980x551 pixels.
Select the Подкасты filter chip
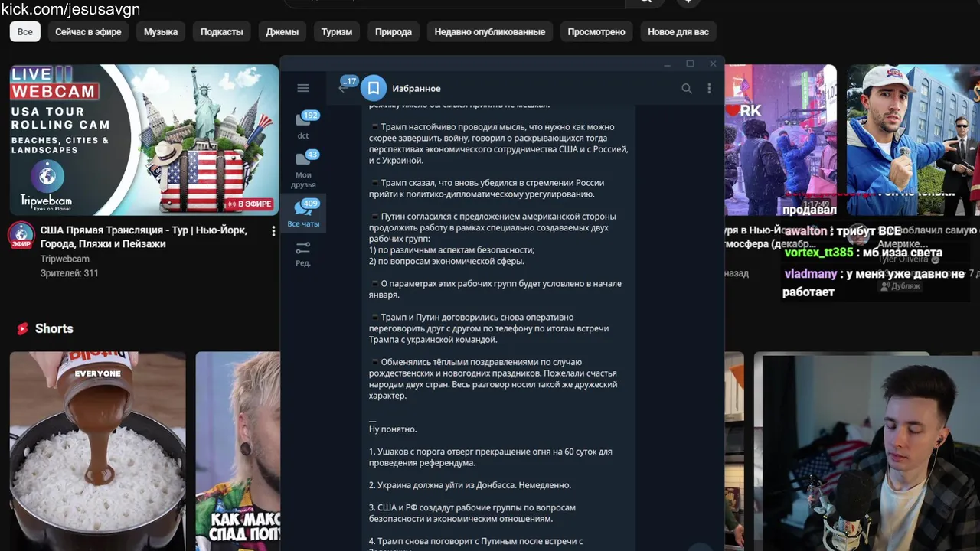tap(222, 31)
